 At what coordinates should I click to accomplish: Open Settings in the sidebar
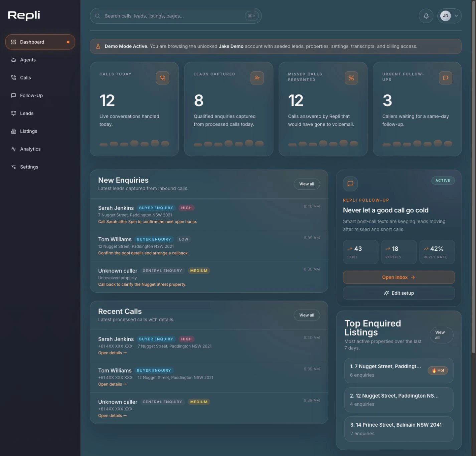coord(40,167)
